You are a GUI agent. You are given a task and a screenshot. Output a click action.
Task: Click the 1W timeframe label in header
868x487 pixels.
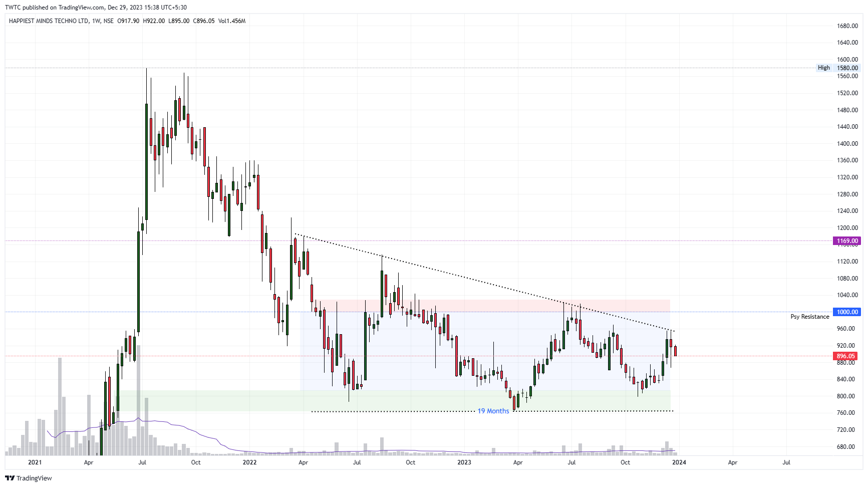[x=96, y=21]
